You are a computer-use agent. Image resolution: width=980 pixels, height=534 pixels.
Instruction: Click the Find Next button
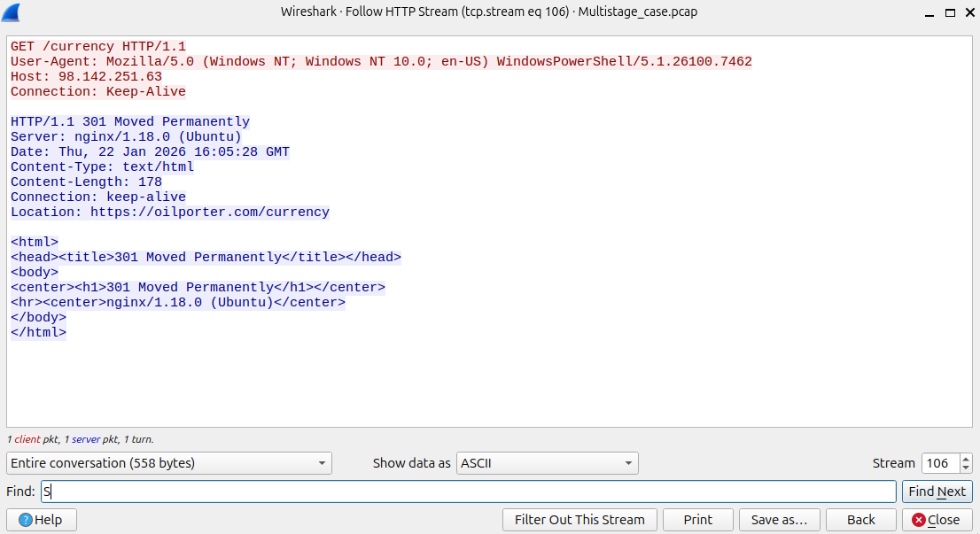coord(937,491)
